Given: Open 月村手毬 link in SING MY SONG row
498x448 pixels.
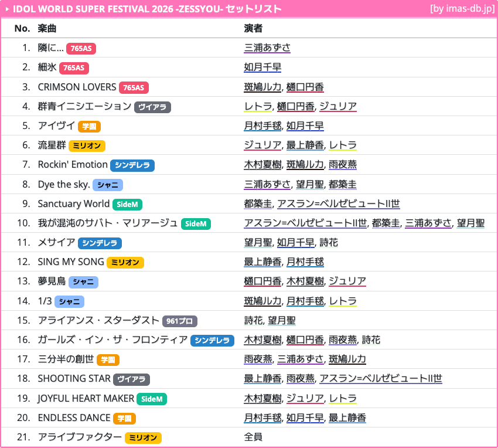Looking at the screenshot, I should coord(305,262).
